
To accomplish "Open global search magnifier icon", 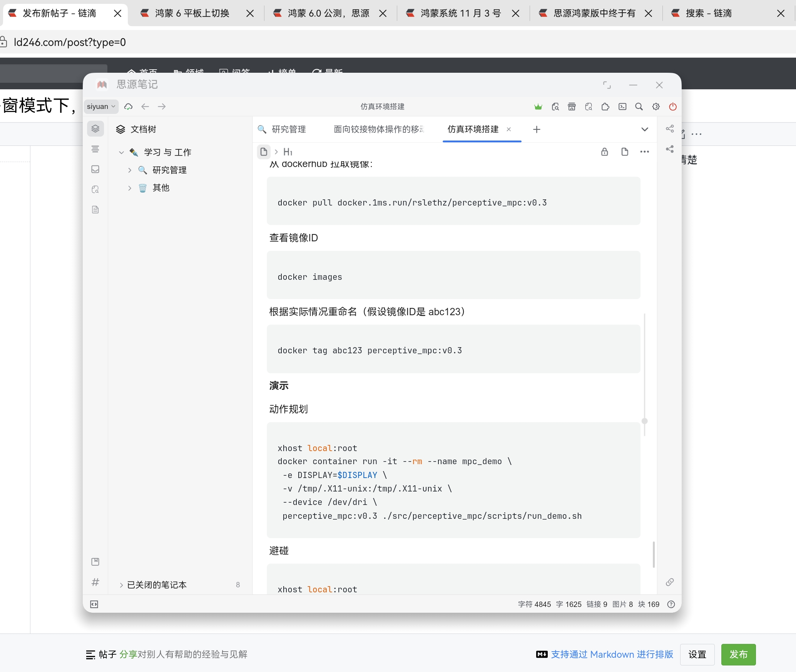I will click(639, 107).
